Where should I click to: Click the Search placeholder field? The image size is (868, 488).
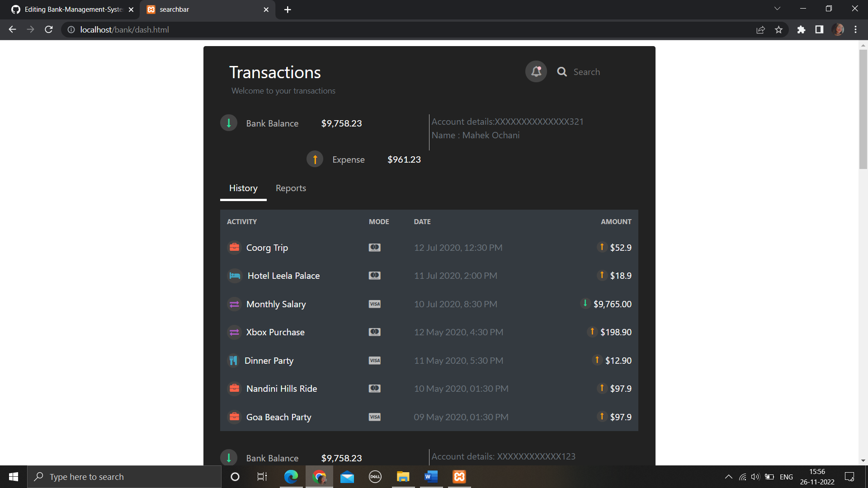[x=587, y=71]
